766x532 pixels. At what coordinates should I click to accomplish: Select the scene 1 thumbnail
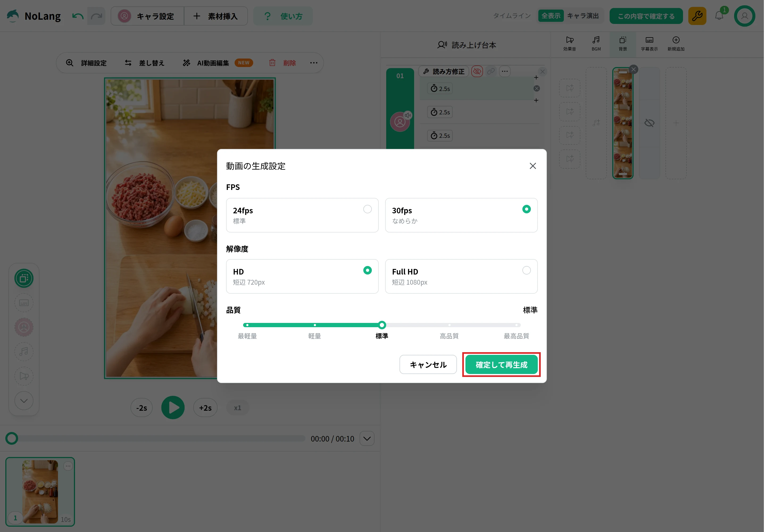[40, 492]
